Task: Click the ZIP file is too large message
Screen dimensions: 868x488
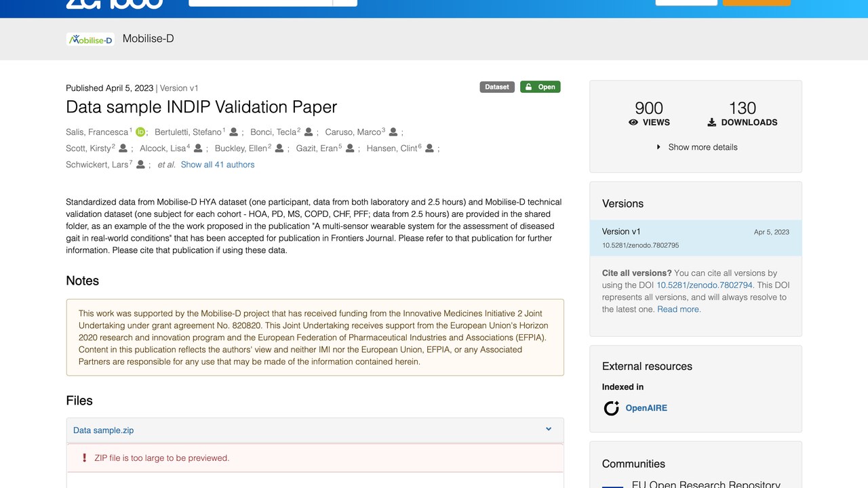Action: click(x=162, y=458)
